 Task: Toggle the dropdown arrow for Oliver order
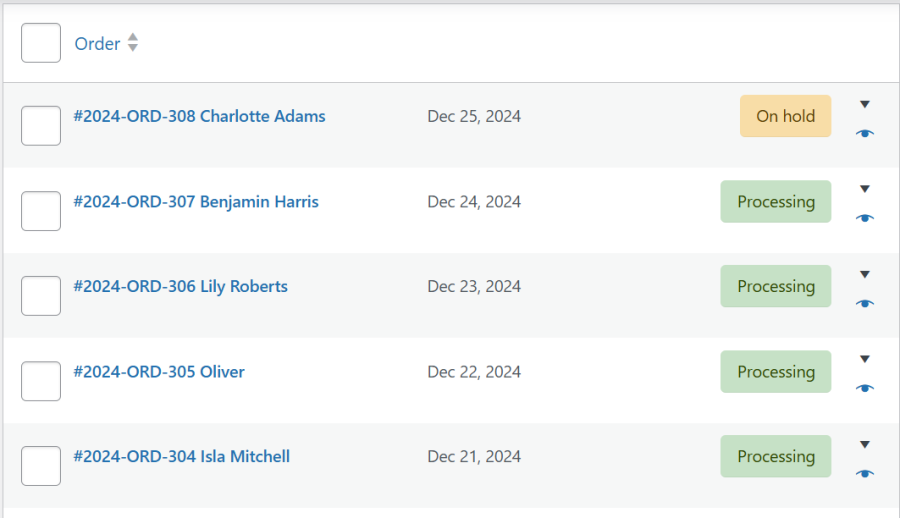[865, 359]
